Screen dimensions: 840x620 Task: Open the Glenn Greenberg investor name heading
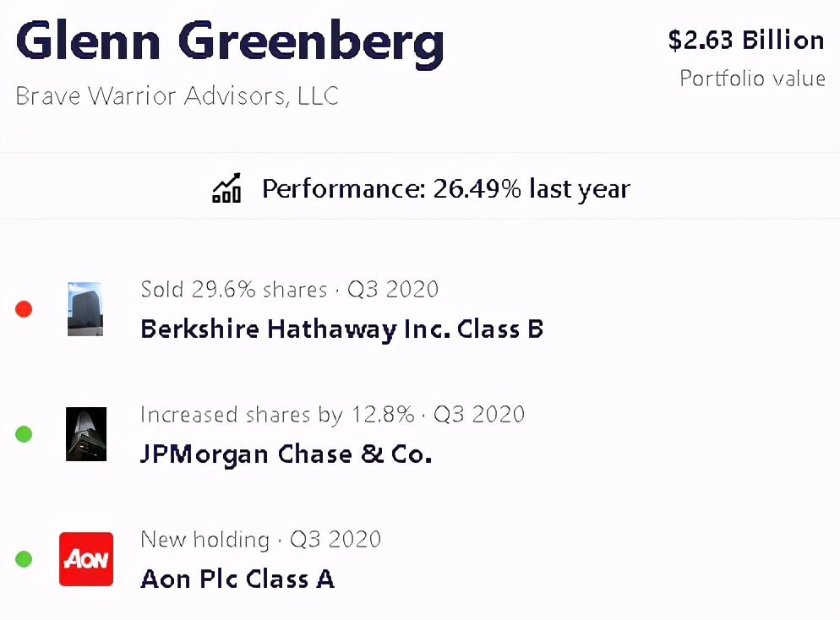[x=230, y=42]
